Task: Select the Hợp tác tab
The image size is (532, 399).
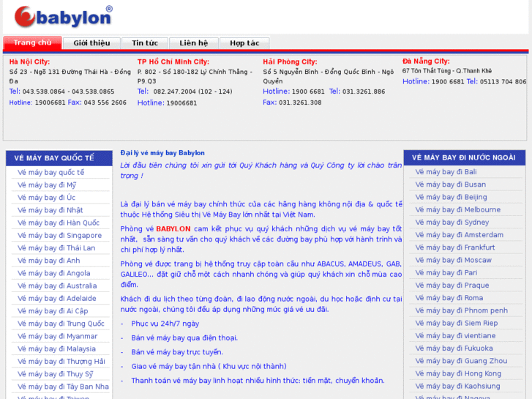Action: click(244, 43)
